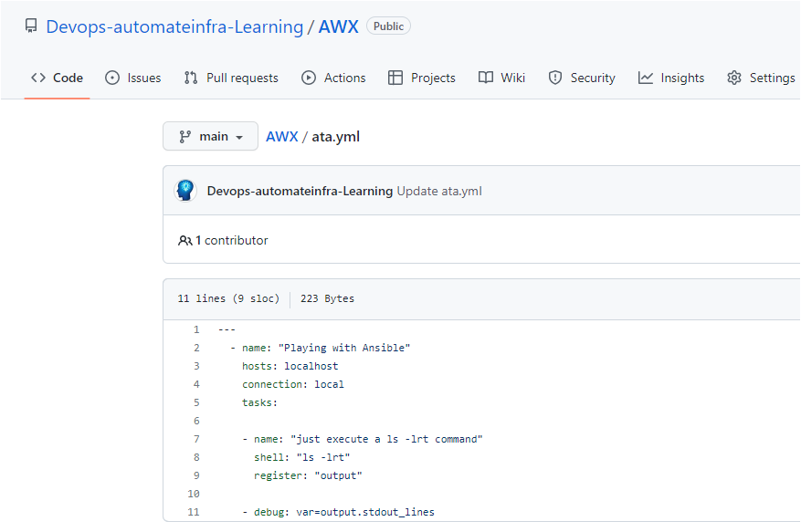Click the contributors people icon
Viewport: 801px width, 532px height.
(x=184, y=241)
